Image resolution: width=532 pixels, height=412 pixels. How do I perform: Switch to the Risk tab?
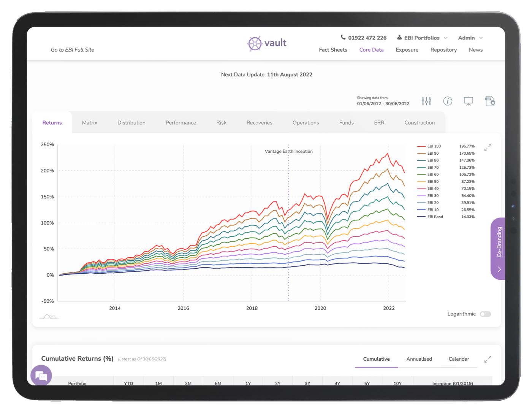[x=221, y=122]
